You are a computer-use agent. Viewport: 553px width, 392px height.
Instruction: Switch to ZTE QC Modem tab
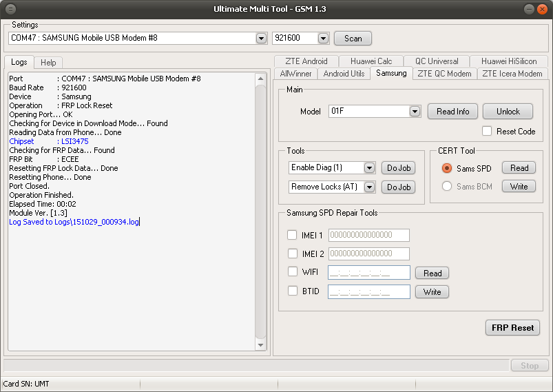(x=444, y=74)
